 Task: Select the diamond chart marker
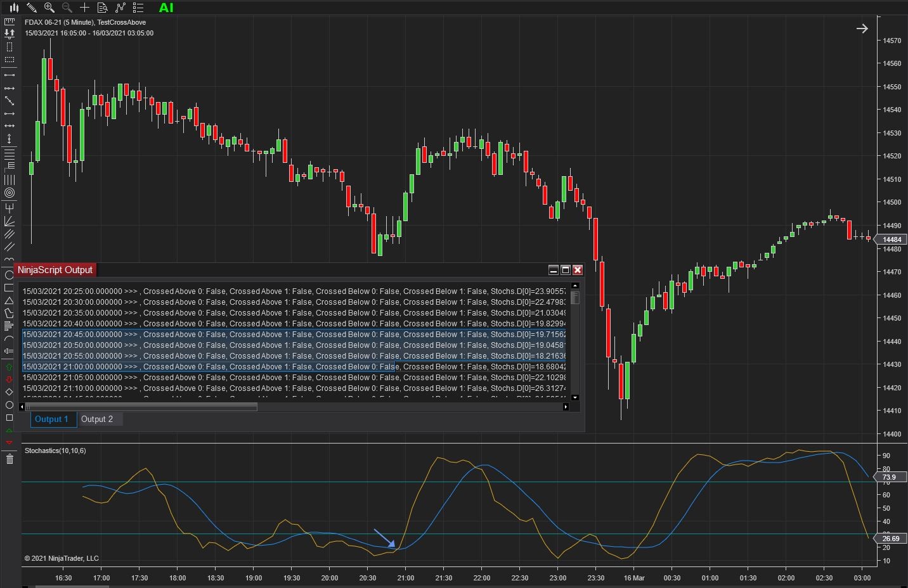(10, 392)
